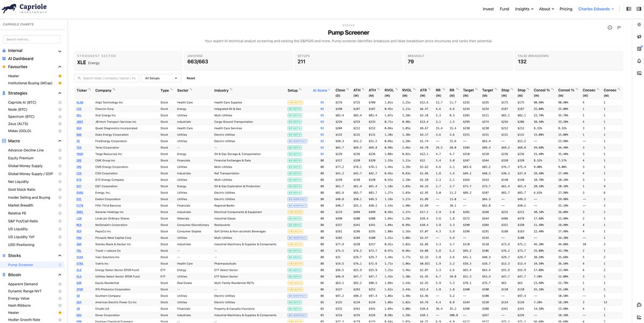Click the Reset filter button
Viewport: 644px width, 323px height.
point(191,78)
